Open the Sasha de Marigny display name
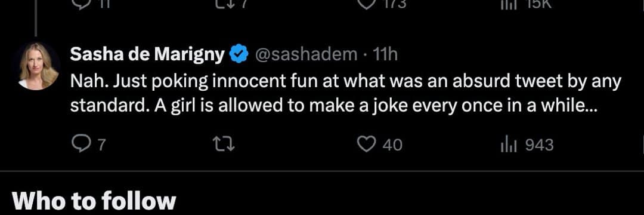This screenshot has width=644, height=215. [147, 54]
